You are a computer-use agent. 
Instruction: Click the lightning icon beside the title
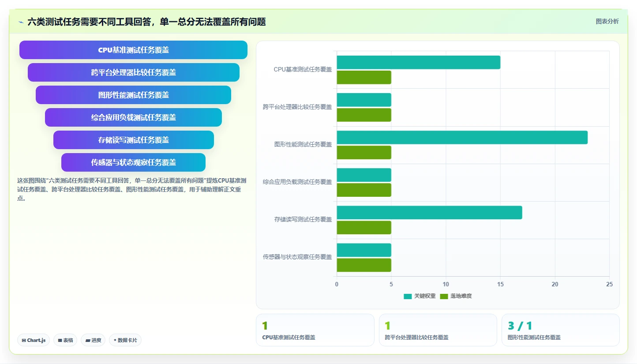[x=21, y=22]
